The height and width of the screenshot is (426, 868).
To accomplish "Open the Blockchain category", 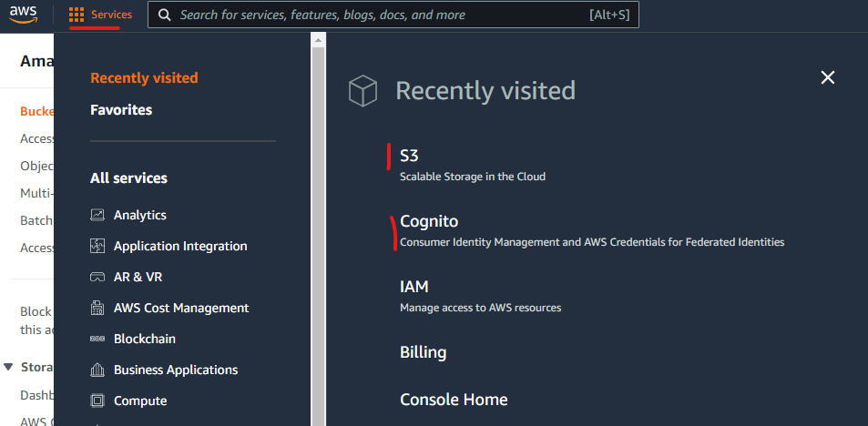I will tap(145, 339).
